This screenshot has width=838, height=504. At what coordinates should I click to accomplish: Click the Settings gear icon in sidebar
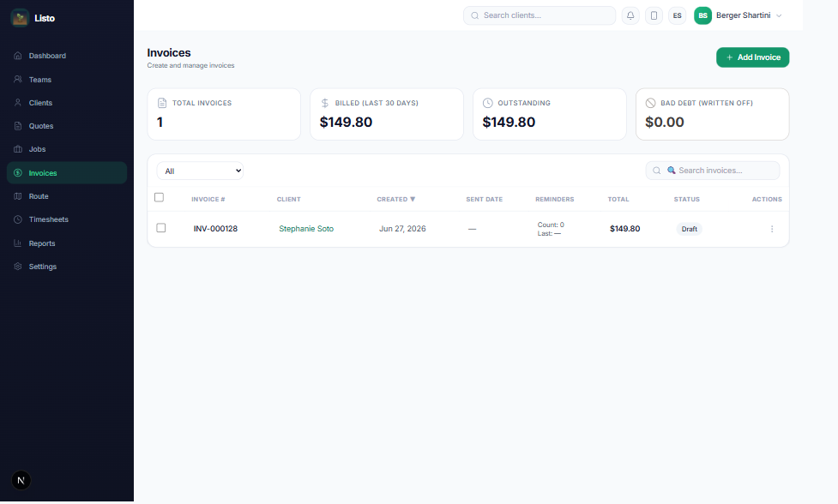[x=18, y=267]
